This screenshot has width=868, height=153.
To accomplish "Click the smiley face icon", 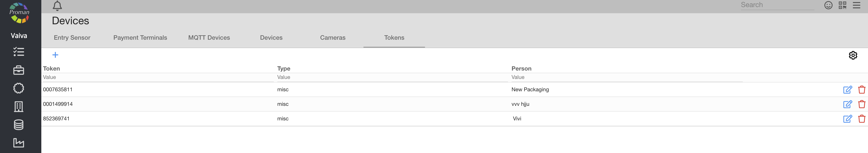I will pyautogui.click(x=828, y=5).
